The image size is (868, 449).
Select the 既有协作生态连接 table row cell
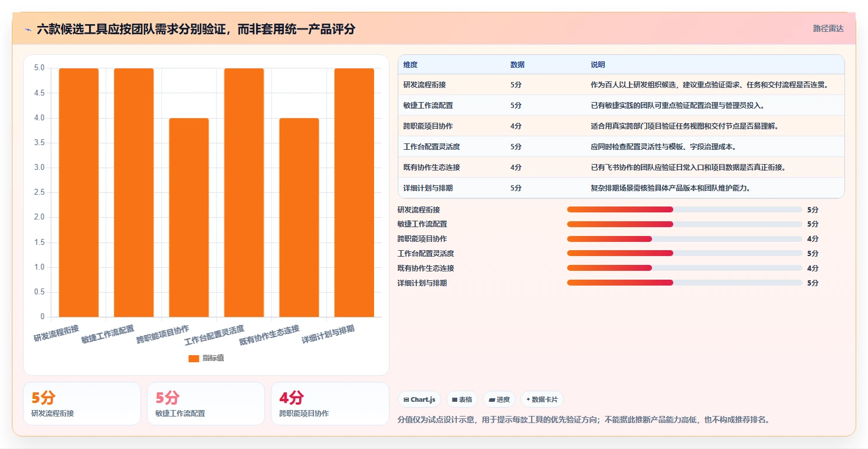[x=432, y=168]
